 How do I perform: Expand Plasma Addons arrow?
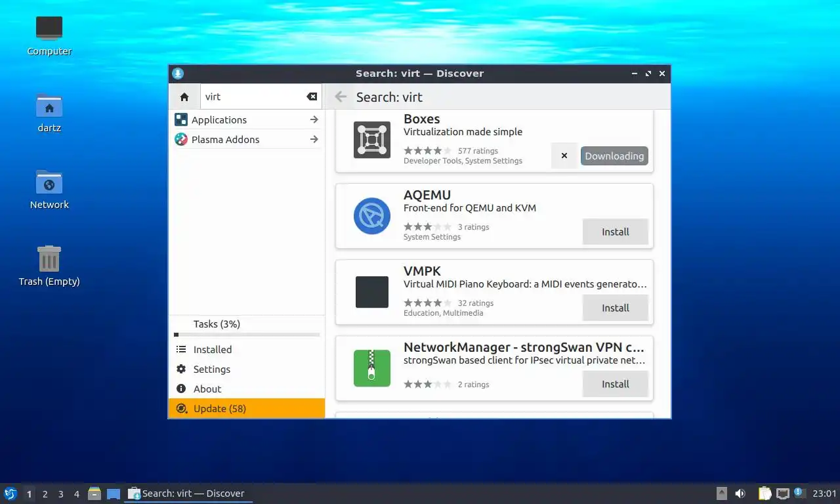pos(314,140)
